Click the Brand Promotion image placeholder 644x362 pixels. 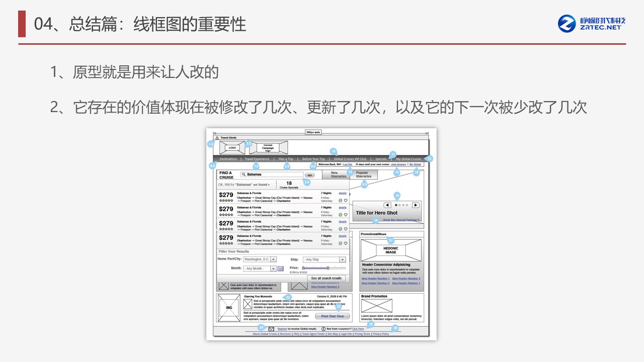click(x=377, y=306)
